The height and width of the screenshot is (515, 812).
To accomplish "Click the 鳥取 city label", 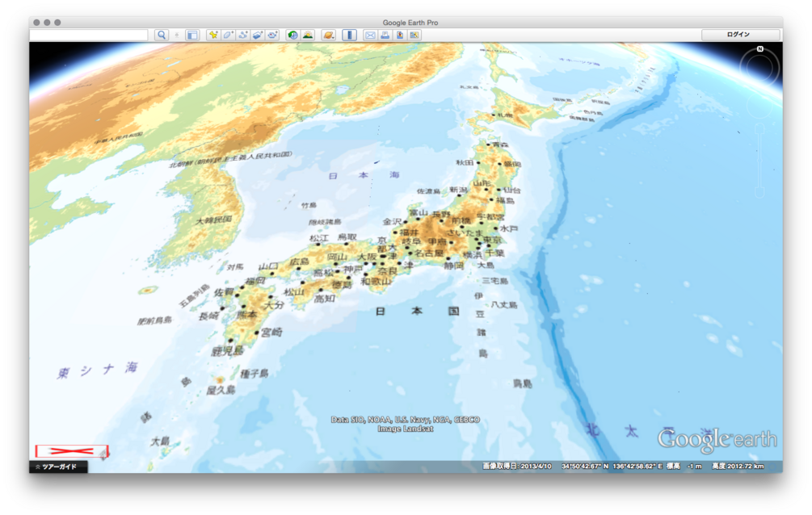I will pyautogui.click(x=347, y=237).
